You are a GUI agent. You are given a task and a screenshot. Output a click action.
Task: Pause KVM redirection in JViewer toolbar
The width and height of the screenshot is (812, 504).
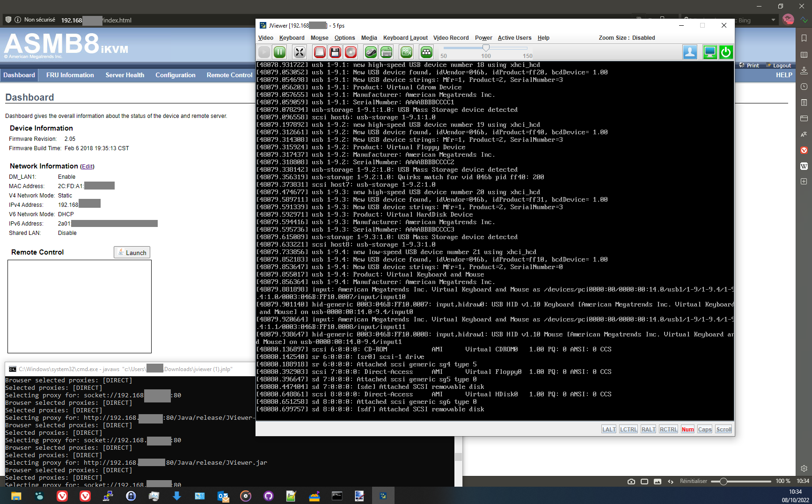[279, 52]
